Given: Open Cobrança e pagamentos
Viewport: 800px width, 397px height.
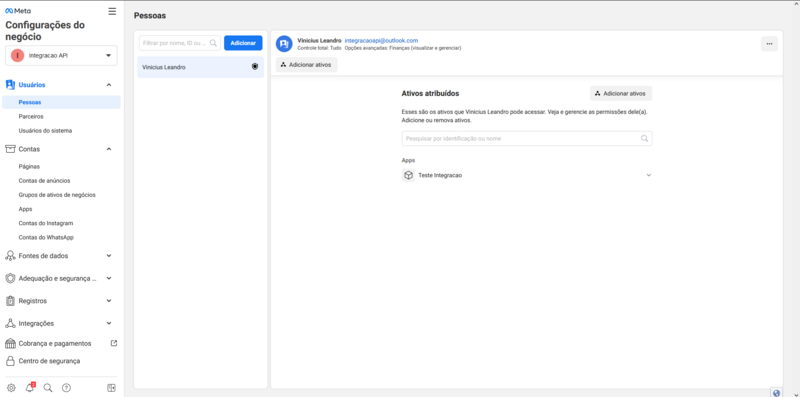Looking at the screenshot, I should coord(55,343).
